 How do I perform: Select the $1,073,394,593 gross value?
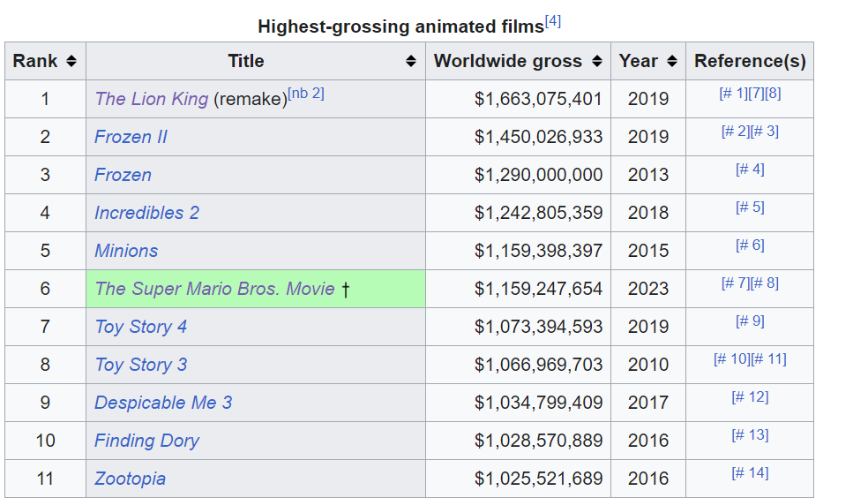point(538,327)
